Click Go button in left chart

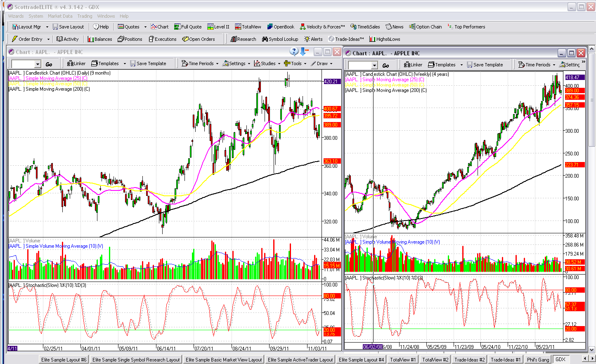coord(49,64)
